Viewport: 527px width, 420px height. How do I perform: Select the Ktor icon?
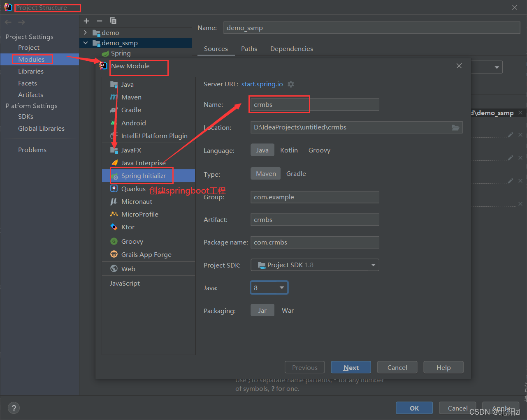(114, 227)
